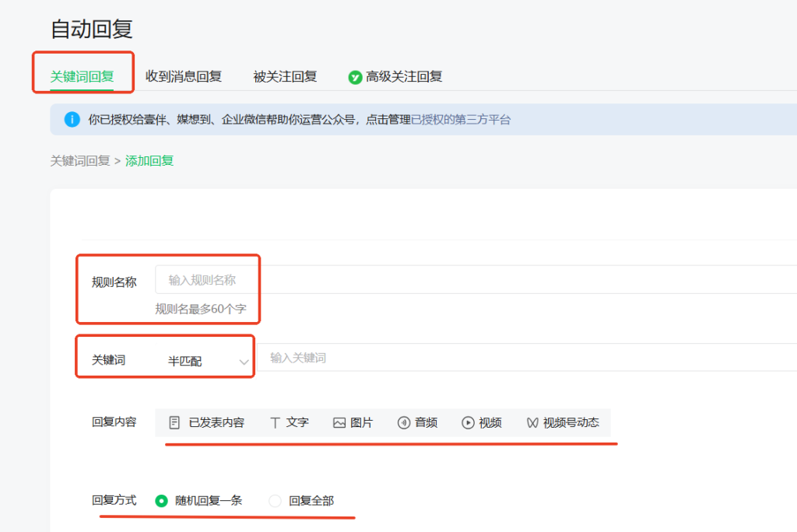Viewport: 797px width, 532px height.
Task: Click the 已发表内容 document icon
Action: click(x=174, y=423)
